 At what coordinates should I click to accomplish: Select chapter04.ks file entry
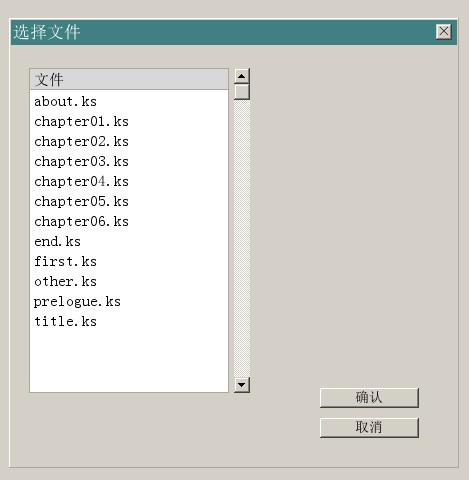point(129,181)
